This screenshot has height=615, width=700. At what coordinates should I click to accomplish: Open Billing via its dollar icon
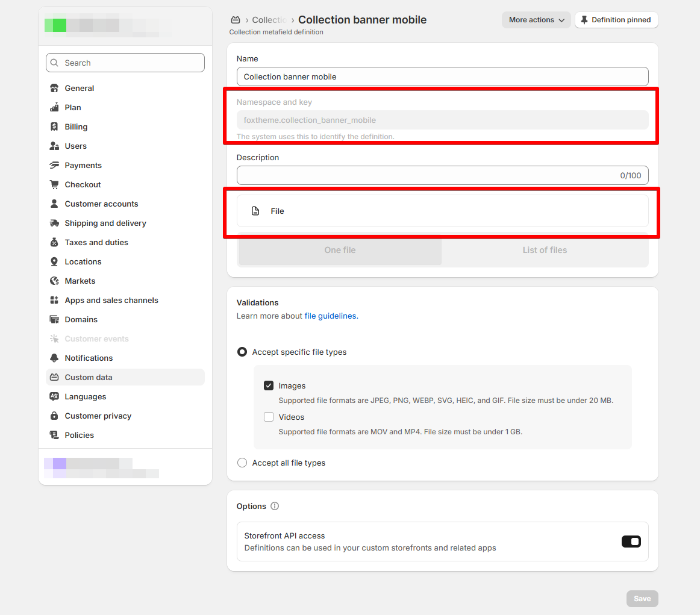tap(54, 126)
